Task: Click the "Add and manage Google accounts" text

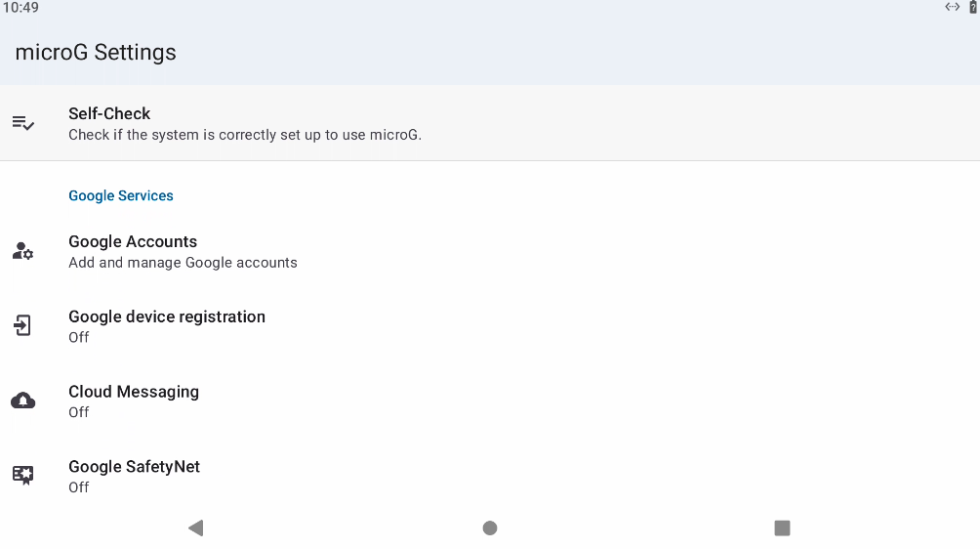Action: pos(183,263)
